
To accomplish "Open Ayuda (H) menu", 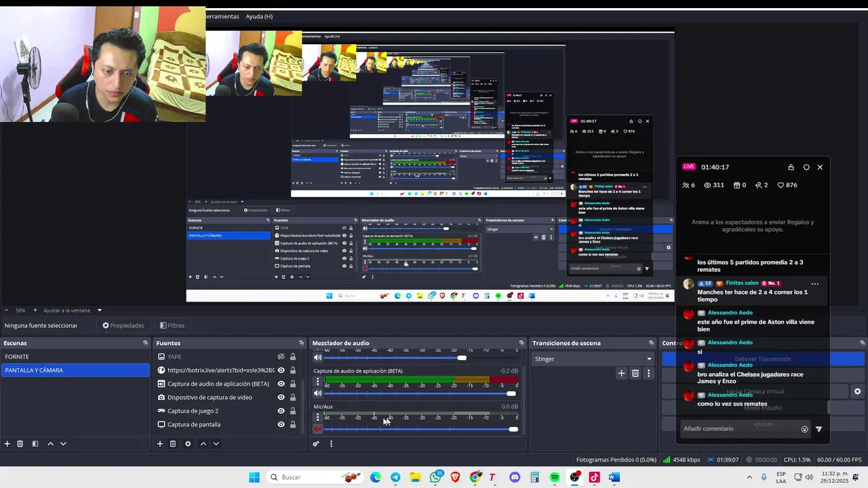I will pos(259,16).
